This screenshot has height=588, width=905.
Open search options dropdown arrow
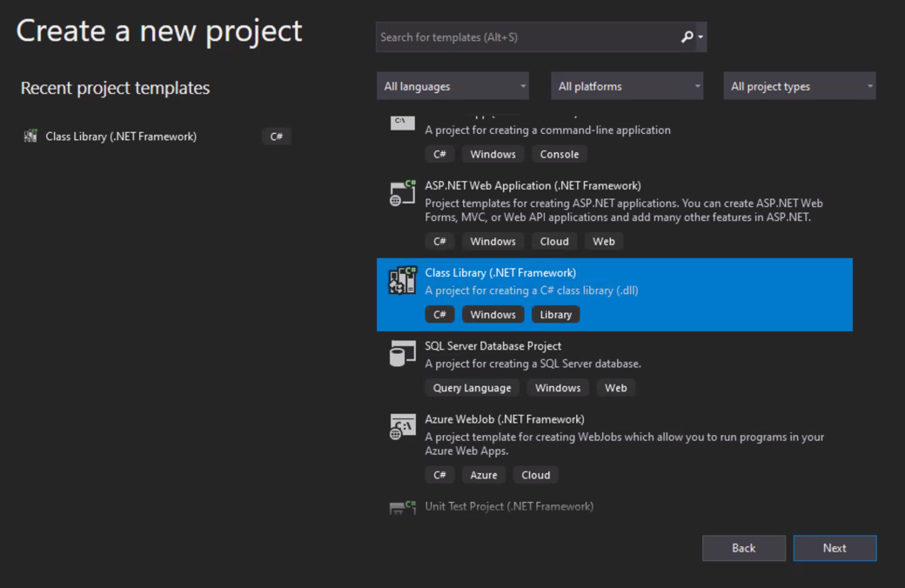tap(701, 37)
